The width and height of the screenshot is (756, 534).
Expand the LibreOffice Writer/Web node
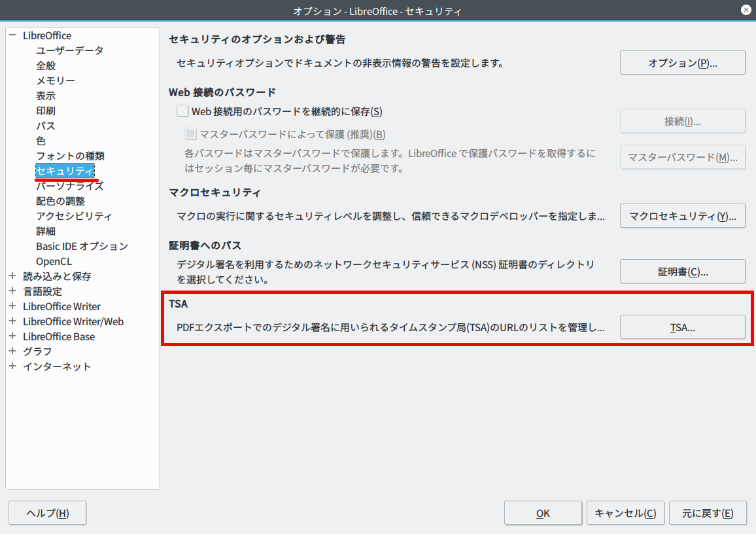coord(12,321)
